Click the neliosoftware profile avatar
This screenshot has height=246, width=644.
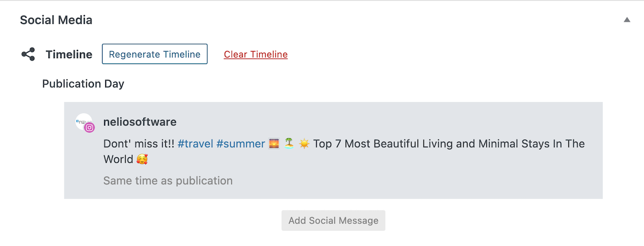(x=84, y=122)
